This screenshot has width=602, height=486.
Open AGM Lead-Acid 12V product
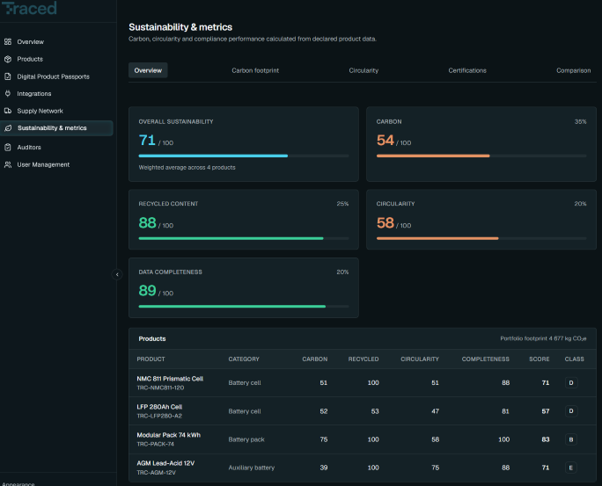(165, 463)
